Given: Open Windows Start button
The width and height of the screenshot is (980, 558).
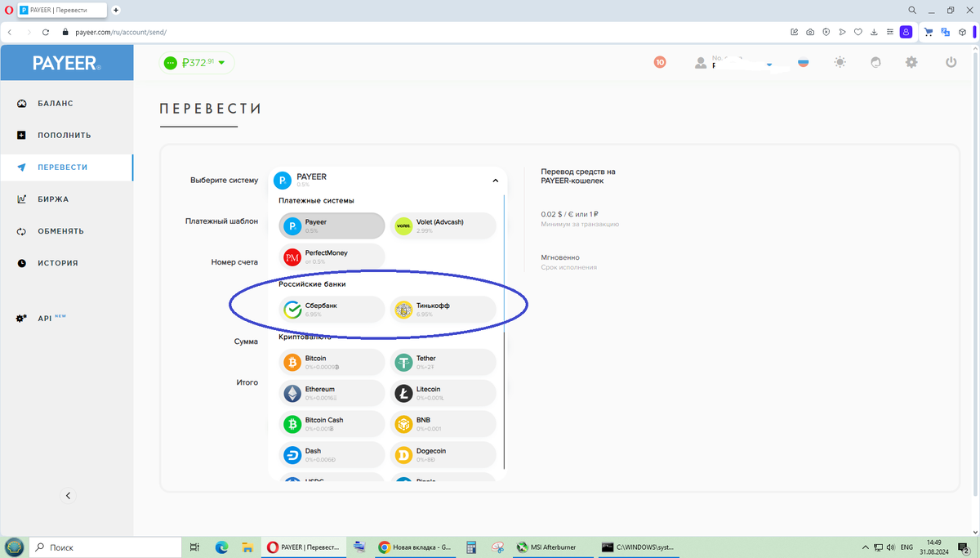Looking at the screenshot, I should 14,547.
